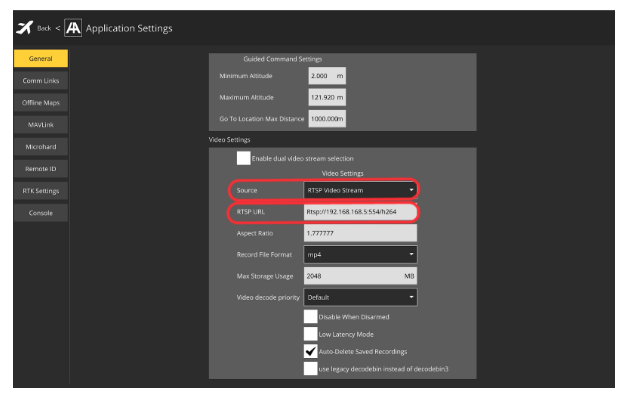Click the Application Settings logo icon
The height and width of the screenshot is (398, 629).
[73, 28]
